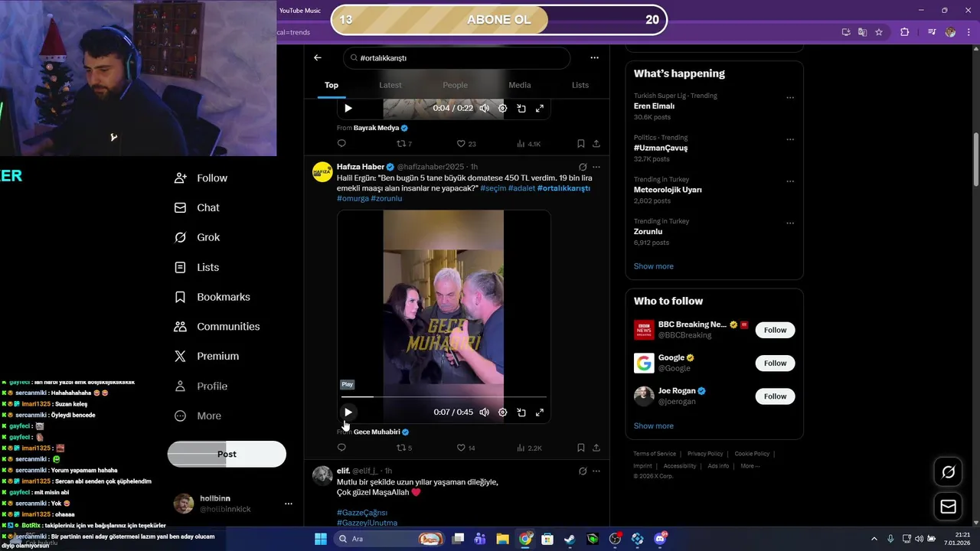Open the floating Grok button
Screen dimensions: 980x551
point(948,472)
